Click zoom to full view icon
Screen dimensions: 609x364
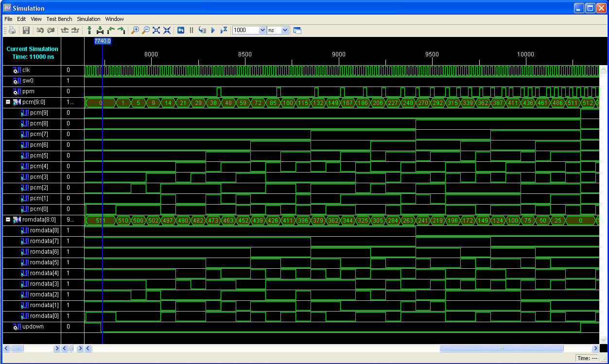pyautogui.click(x=156, y=30)
